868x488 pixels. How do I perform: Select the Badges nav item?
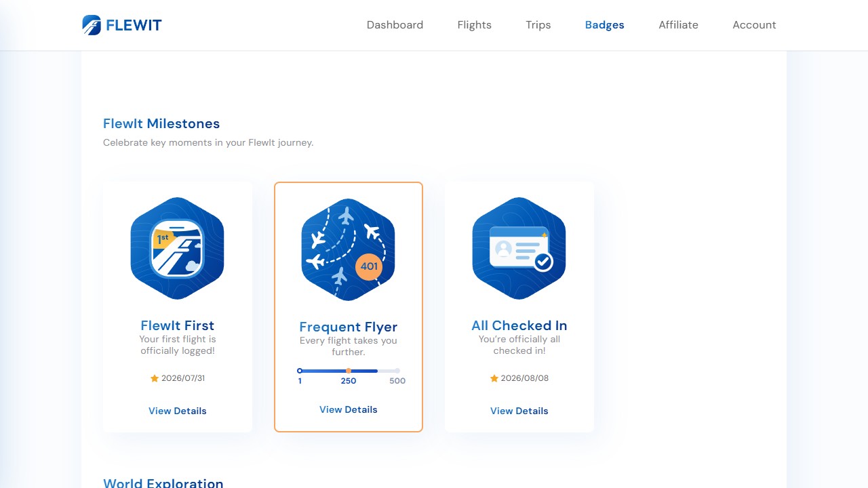point(605,25)
